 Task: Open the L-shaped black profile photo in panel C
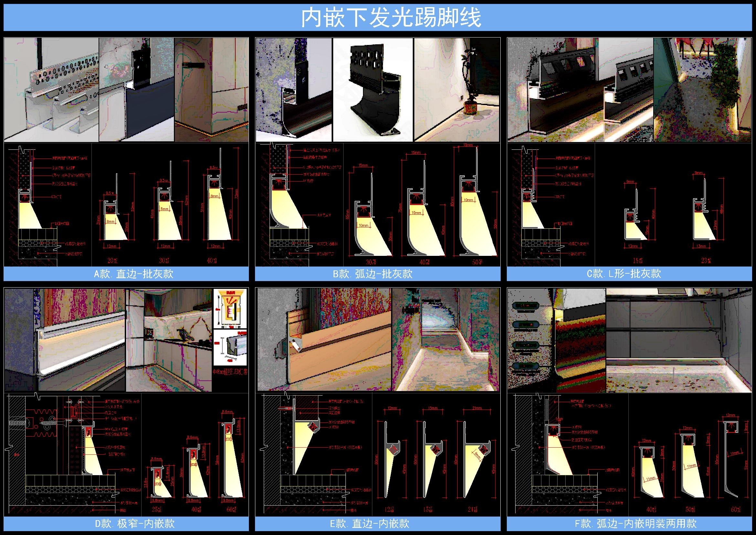[x=580, y=90]
